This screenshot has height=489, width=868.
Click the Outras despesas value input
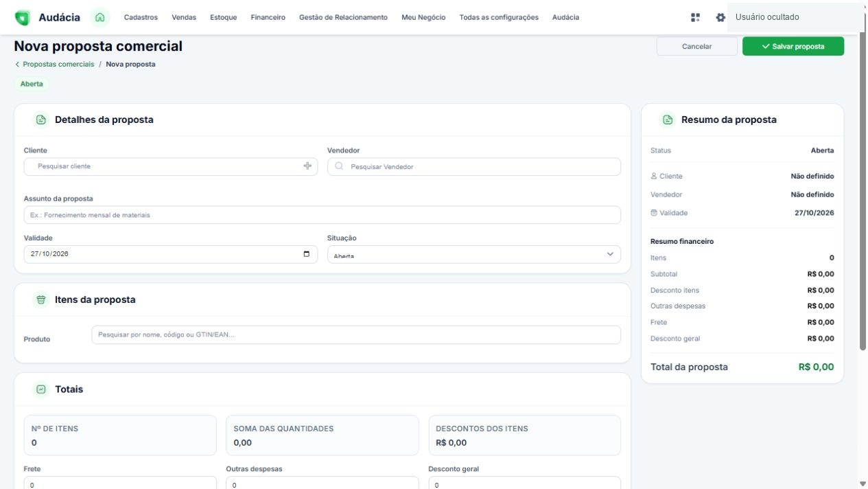[x=322, y=484]
